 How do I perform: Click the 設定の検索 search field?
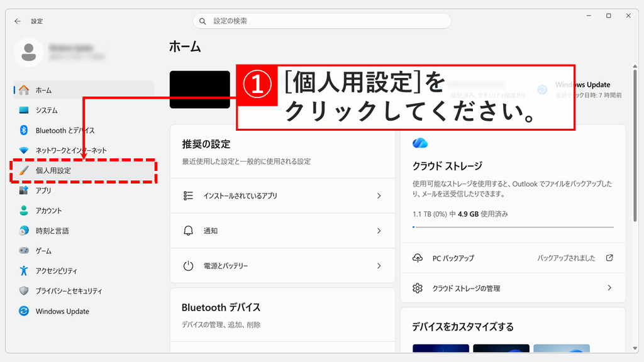(322, 21)
